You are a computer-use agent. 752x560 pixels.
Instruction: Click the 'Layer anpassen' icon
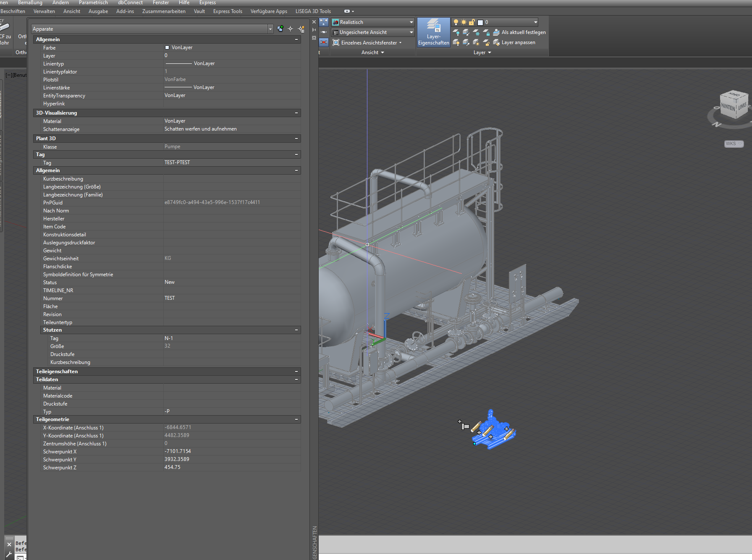tap(496, 42)
